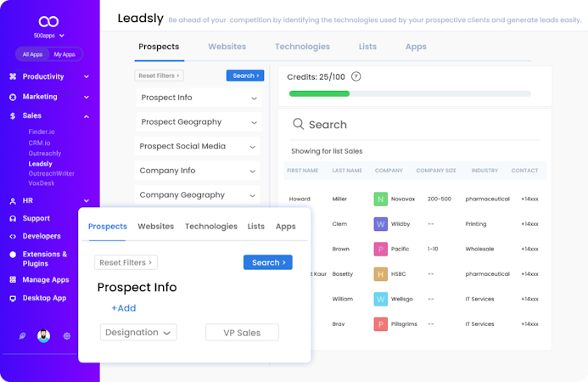588x382 pixels.
Task: Click the Novavax N company logo
Action: pyautogui.click(x=380, y=199)
